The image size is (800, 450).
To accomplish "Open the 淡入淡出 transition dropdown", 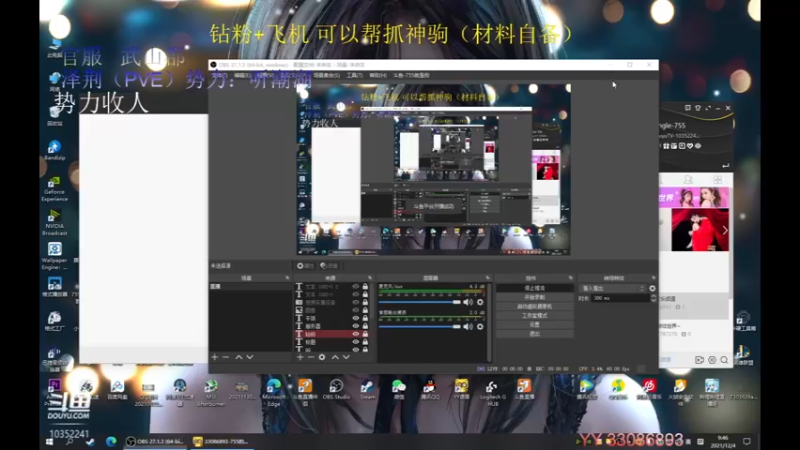I will pos(613,288).
